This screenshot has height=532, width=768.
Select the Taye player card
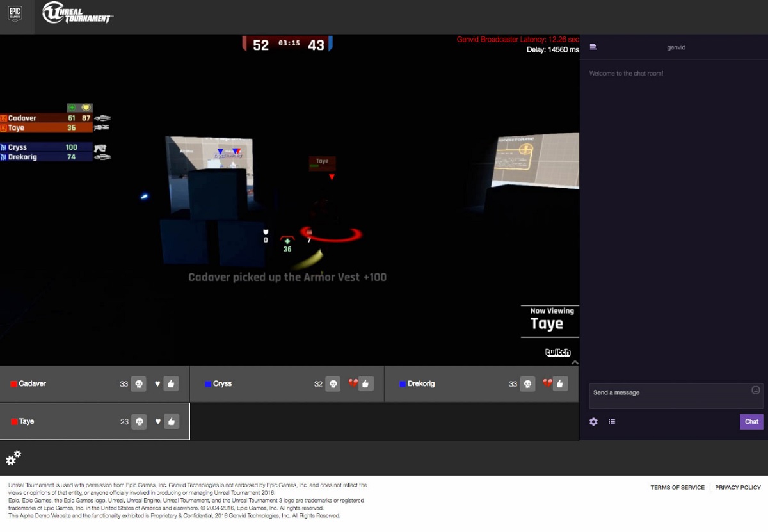[95, 421]
